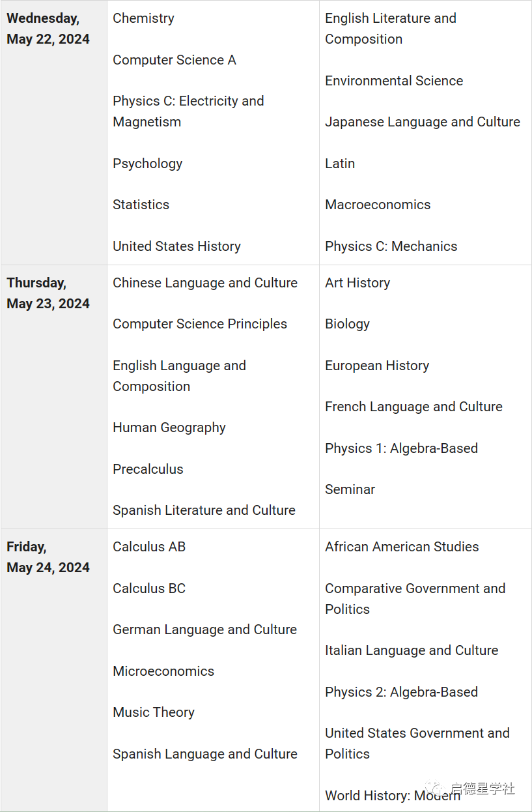
Task: Click on Computer Science A
Action: (175, 60)
